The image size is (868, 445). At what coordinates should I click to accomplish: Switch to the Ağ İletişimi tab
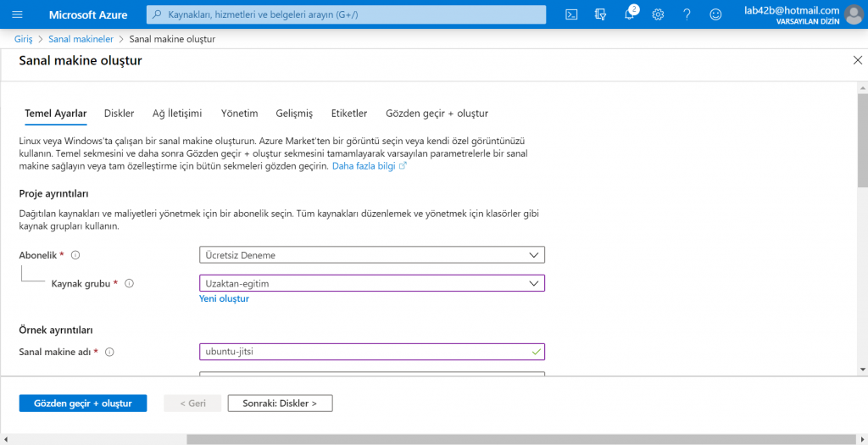pyautogui.click(x=177, y=114)
